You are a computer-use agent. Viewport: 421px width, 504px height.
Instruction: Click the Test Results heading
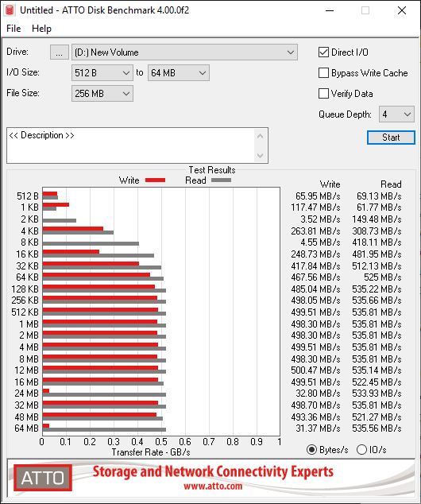pos(212,169)
